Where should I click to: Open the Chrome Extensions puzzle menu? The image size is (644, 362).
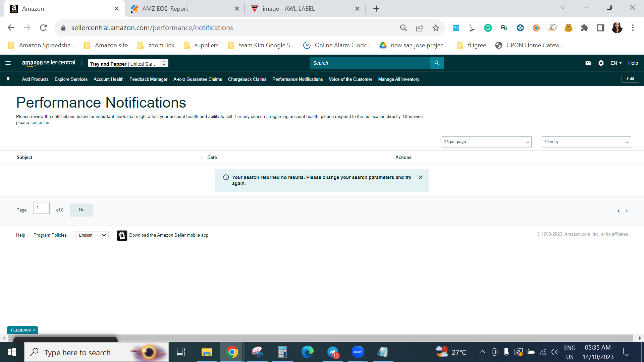click(x=585, y=28)
